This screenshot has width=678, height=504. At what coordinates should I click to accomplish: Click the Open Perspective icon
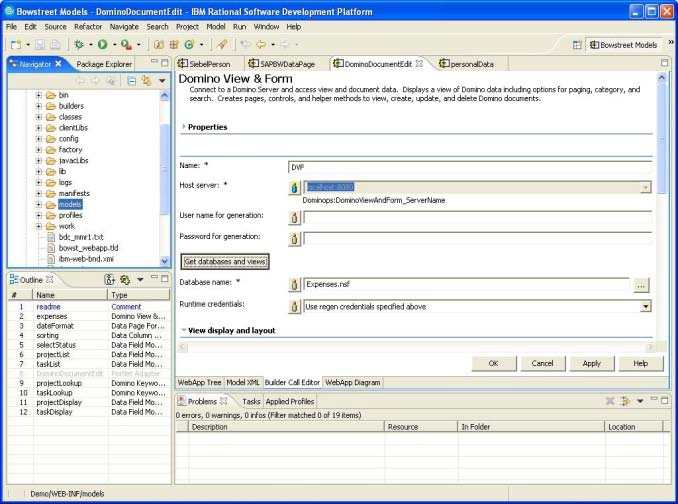pyautogui.click(x=577, y=45)
